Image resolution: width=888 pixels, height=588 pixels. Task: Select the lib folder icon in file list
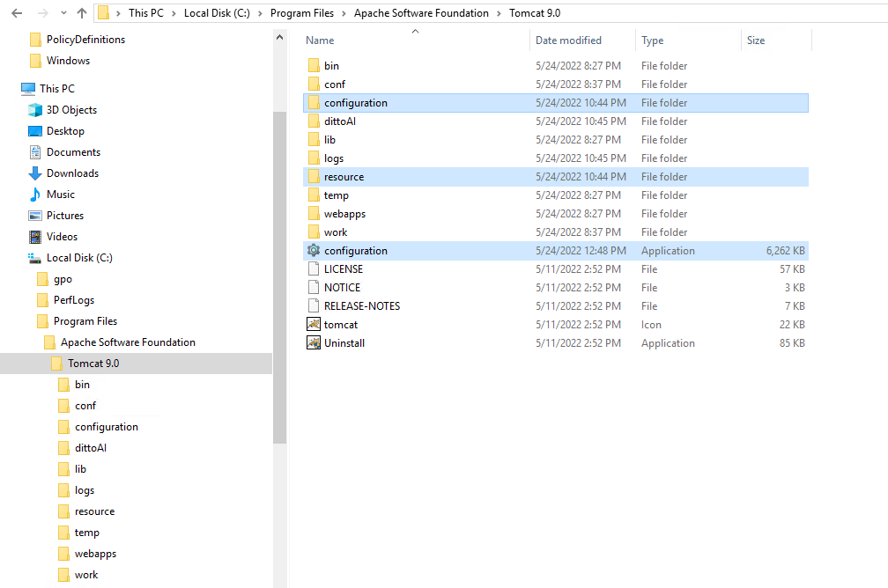tap(314, 140)
